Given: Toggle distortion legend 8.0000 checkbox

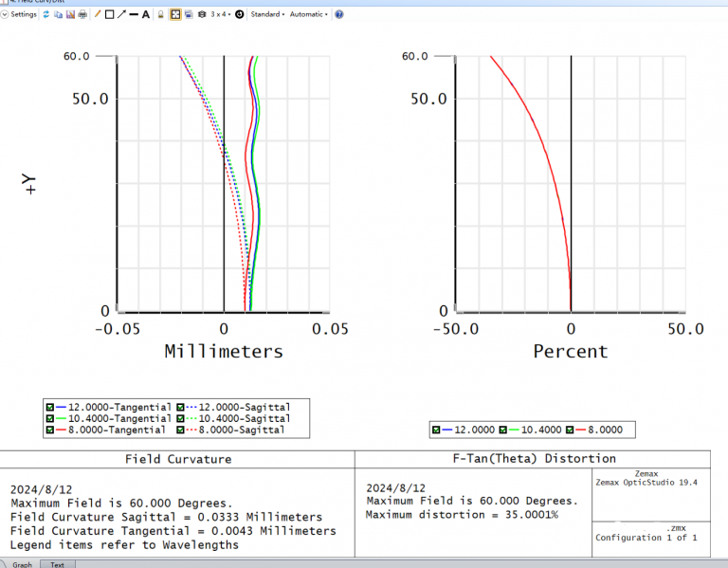Looking at the screenshot, I should point(570,431).
